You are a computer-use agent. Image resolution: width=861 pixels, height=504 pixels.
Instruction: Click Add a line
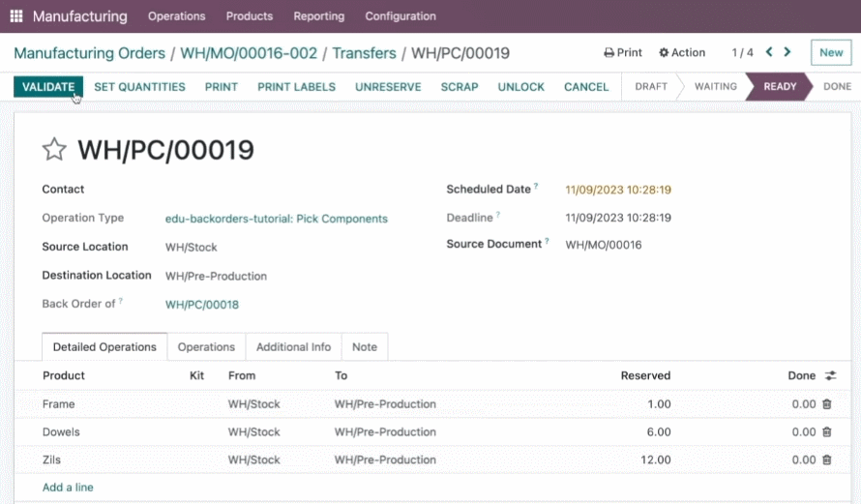pyautogui.click(x=68, y=488)
